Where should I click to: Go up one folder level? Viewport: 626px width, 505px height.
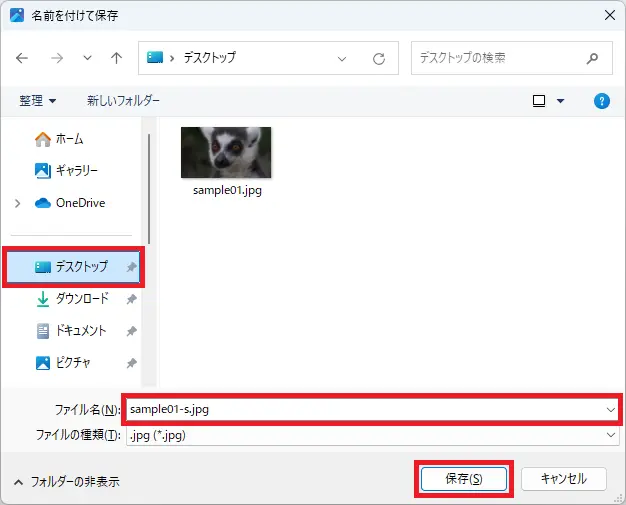[116, 58]
